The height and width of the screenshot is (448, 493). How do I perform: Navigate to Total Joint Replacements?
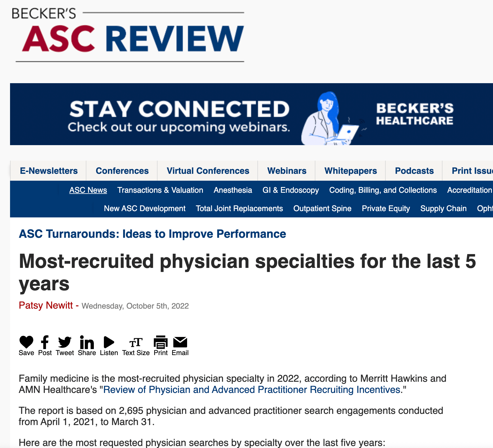pyautogui.click(x=239, y=209)
